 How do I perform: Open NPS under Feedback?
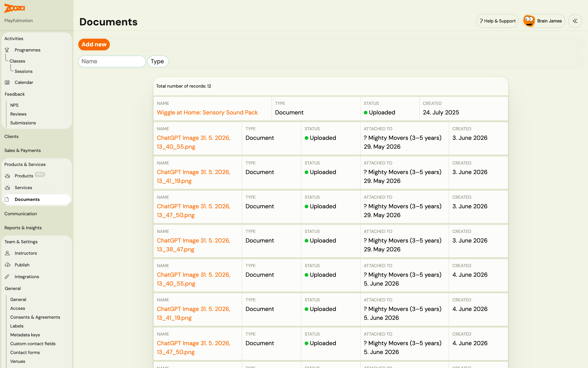(x=14, y=105)
